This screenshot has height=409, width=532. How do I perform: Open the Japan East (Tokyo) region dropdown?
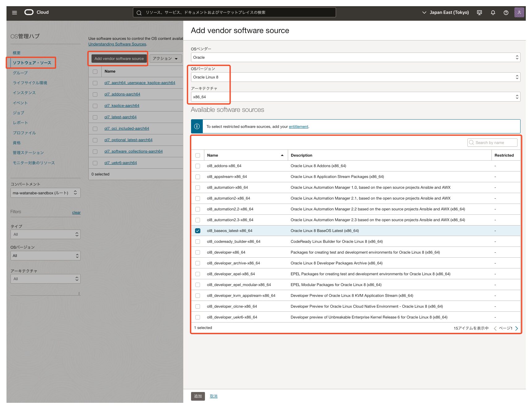[445, 13]
